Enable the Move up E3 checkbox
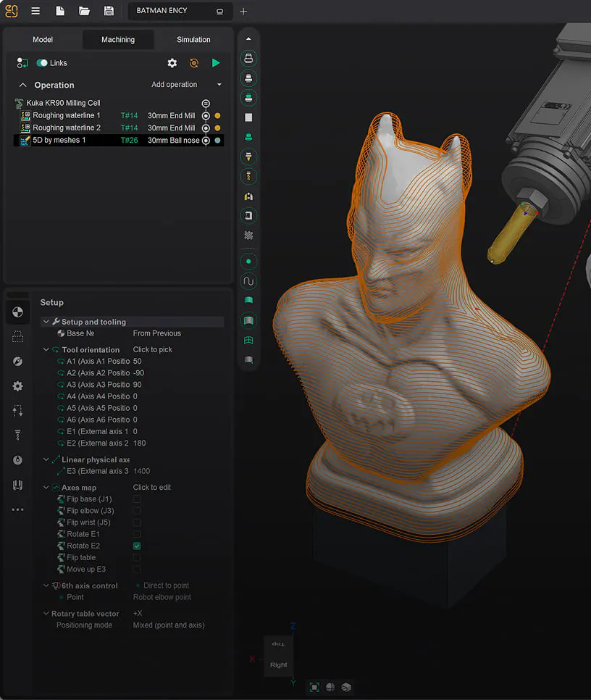Screen dimensions: 591x700 [x=137, y=569]
